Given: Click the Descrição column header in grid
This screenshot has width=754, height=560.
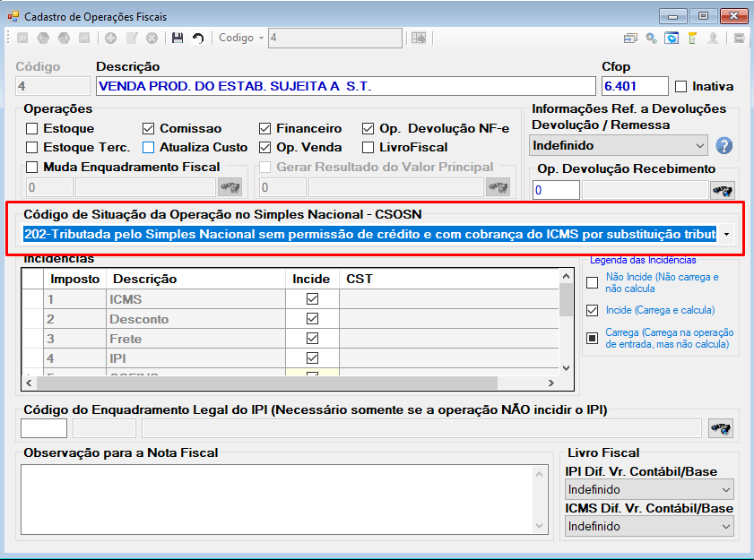Looking at the screenshot, I should coord(144,280).
